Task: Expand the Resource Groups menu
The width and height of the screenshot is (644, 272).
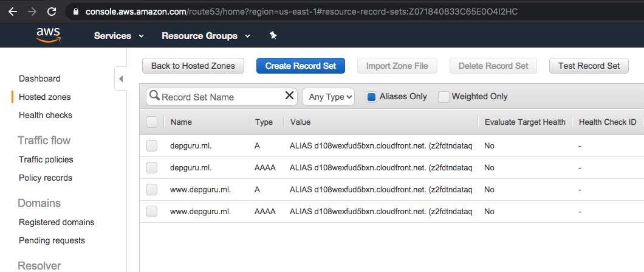Action: 206,36
